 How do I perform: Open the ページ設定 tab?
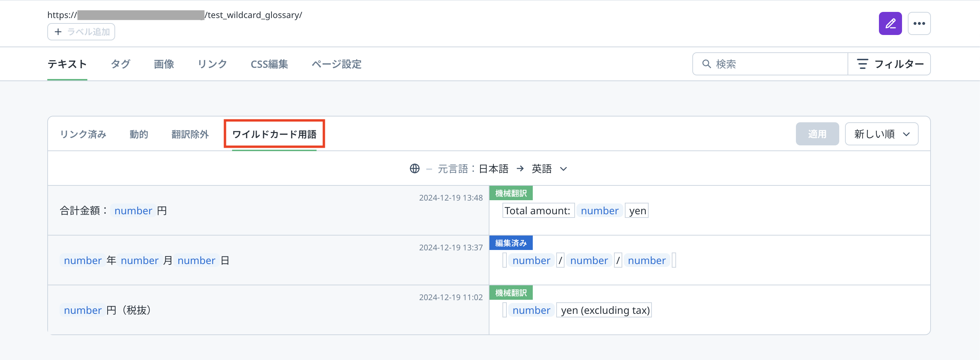point(336,64)
